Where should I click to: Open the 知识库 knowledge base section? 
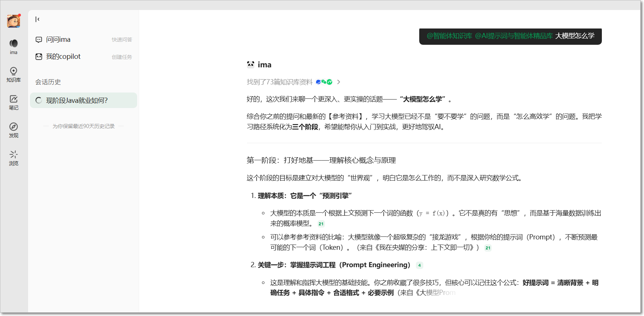[14, 74]
